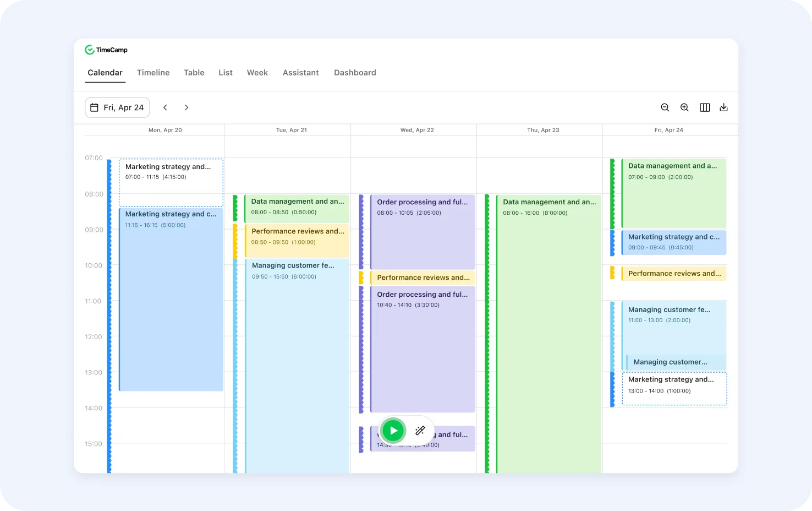
Task: Zoom out the calendar view
Action: click(665, 107)
